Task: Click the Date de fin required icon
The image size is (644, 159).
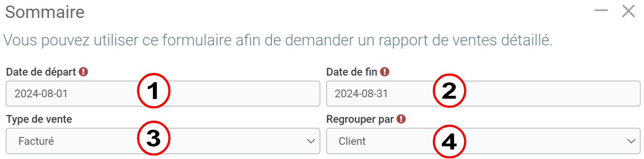Action: pyautogui.click(x=385, y=72)
